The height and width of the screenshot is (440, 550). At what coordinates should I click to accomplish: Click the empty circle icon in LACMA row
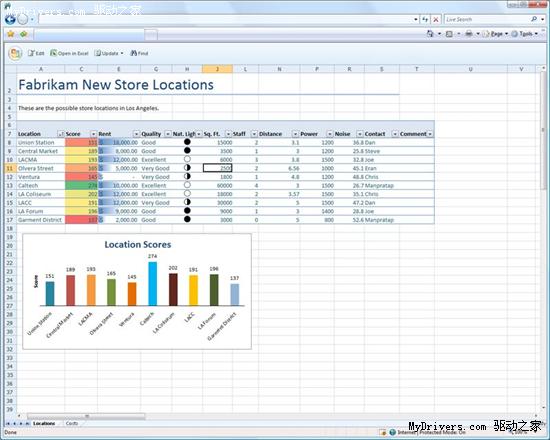click(187, 159)
